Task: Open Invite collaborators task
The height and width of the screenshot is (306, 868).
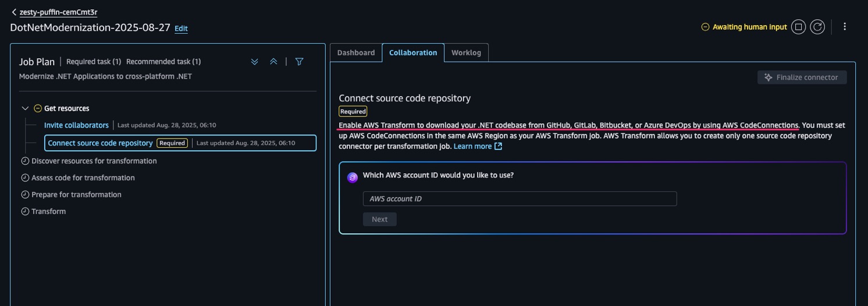Action: (76, 125)
